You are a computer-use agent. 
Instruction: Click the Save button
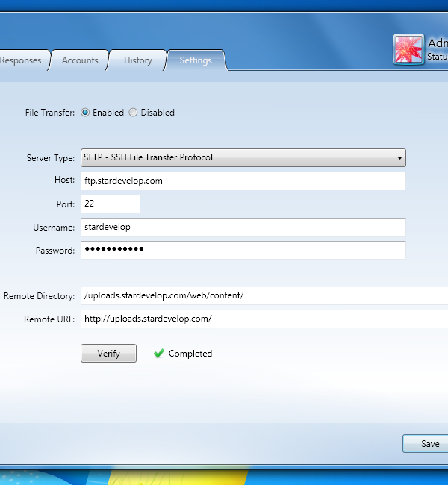pos(429,444)
